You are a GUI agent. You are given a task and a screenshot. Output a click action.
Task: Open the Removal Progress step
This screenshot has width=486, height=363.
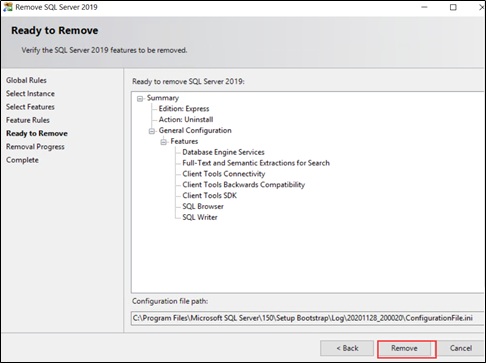pos(35,147)
